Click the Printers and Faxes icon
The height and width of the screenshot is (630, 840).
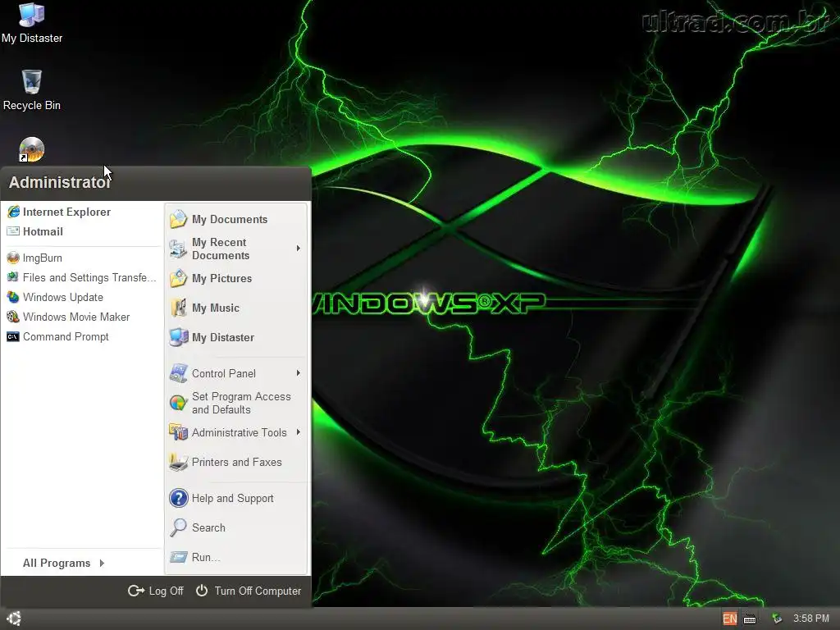178,462
